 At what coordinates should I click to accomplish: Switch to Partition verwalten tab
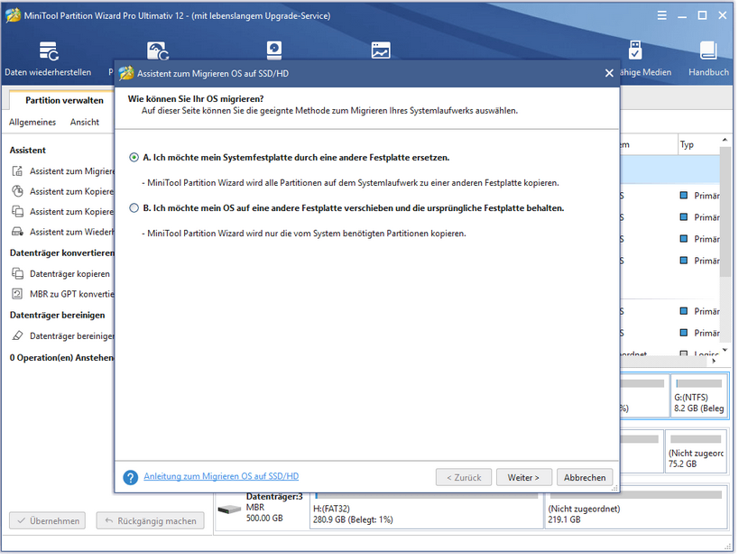coord(65,102)
